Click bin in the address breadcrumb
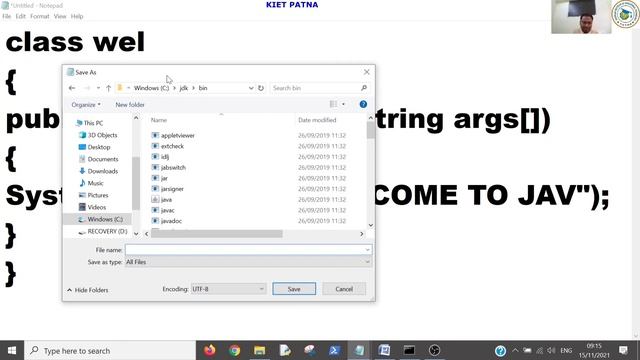 point(203,88)
